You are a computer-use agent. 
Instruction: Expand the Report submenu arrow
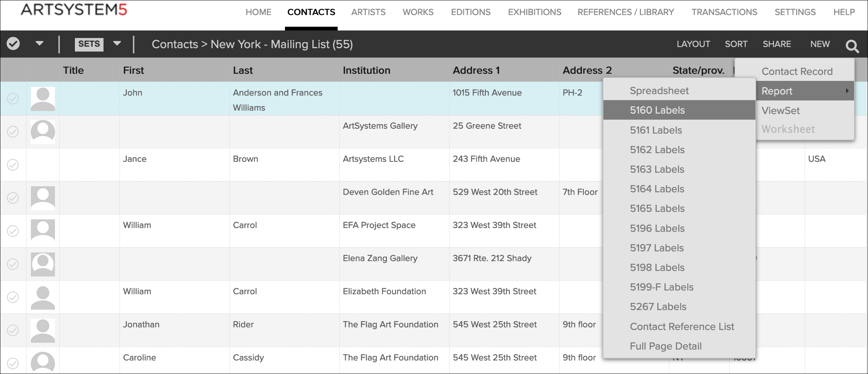tap(847, 91)
